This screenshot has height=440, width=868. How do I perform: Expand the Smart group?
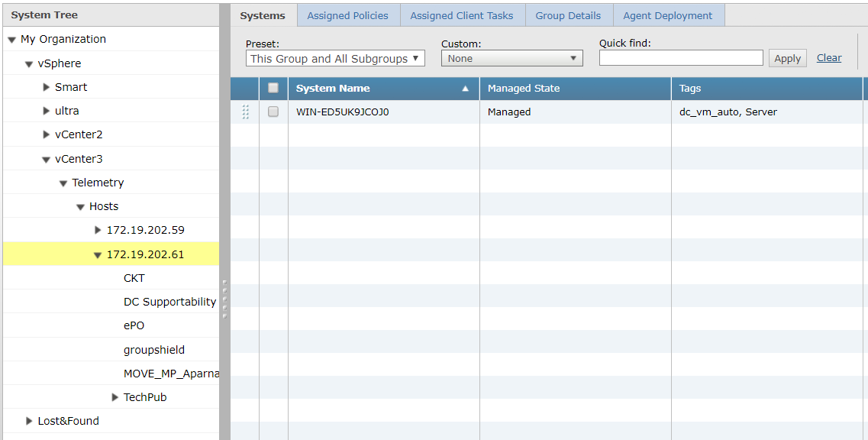tap(47, 87)
